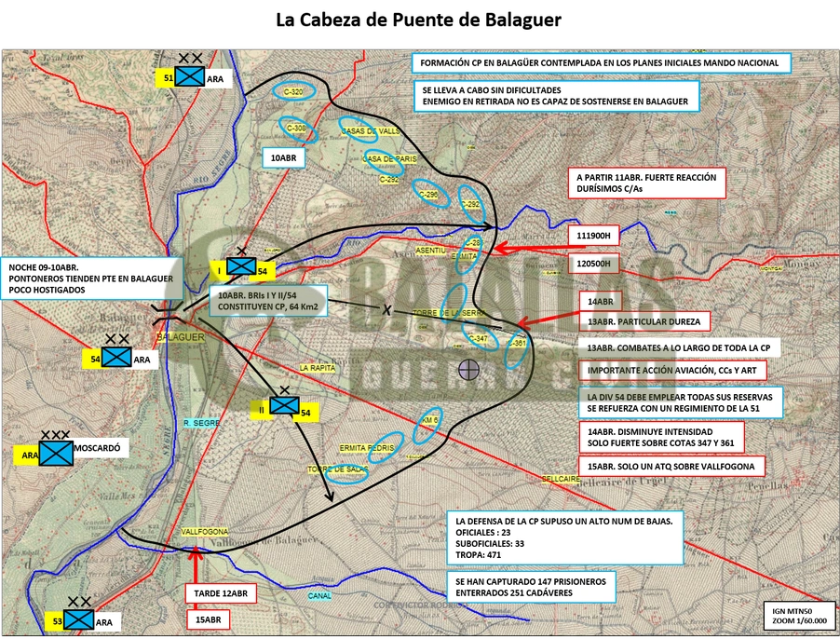Click the 51 ARA division unit symbol

tap(190, 75)
